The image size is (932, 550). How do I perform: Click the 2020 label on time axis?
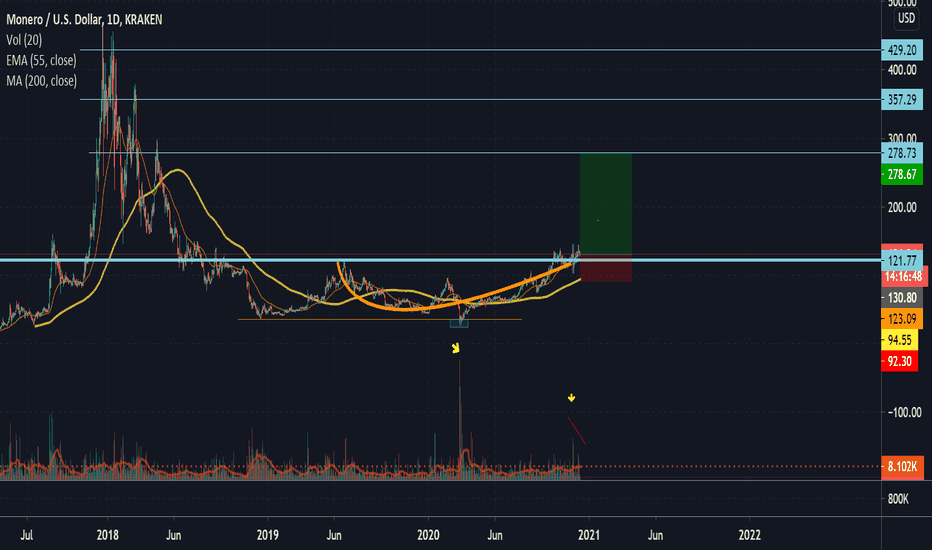point(428,535)
